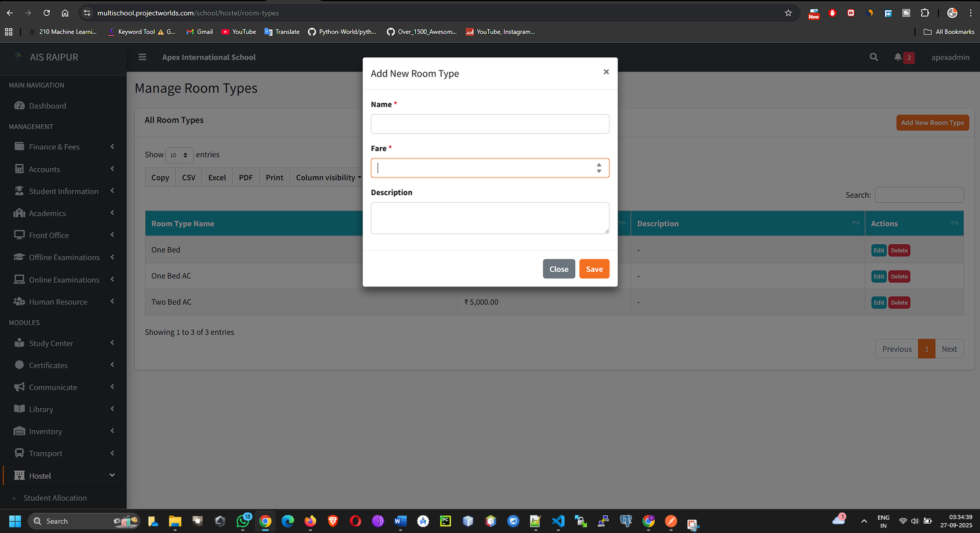This screenshot has width=980, height=533.
Task: Open the browser extensions puzzle icon
Action: tap(925, 13)
